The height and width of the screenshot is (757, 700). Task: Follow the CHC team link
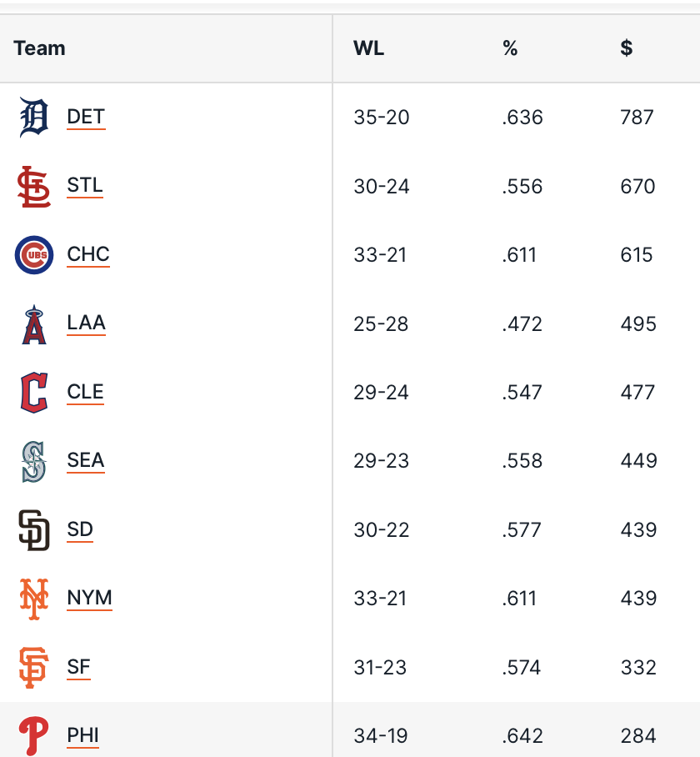(88, 254)
